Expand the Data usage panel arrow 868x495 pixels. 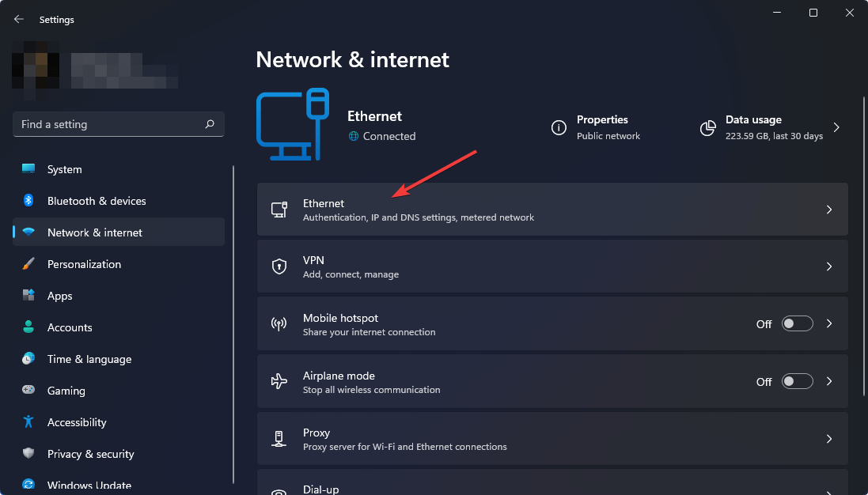(x=836, y=127)
